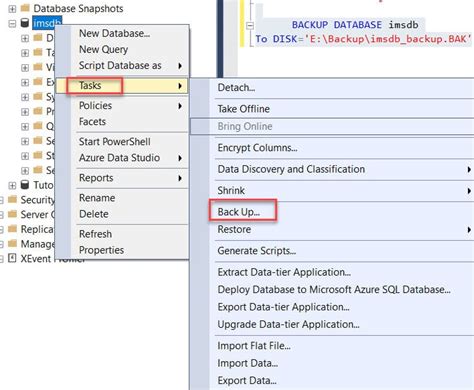Choose Generate Scripts... option

tap(332, 251)
